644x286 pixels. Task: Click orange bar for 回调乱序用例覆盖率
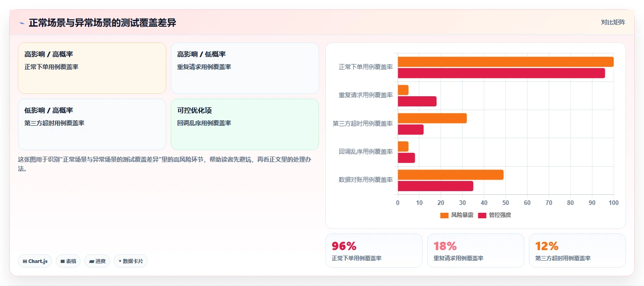click(x=403, y=146)
